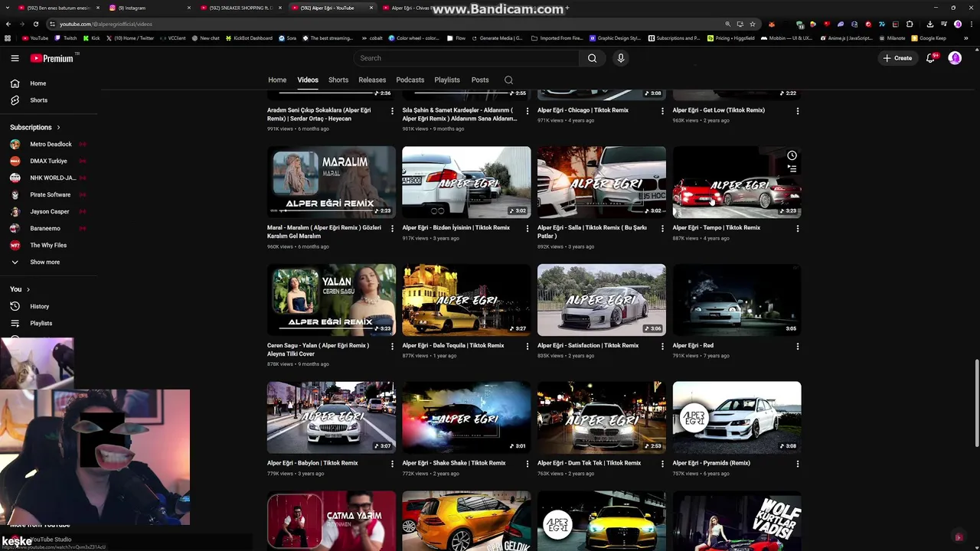Open Alper Eğri - Dum Tek Tek title link
The image size is (980, 551).
[590, 463]
